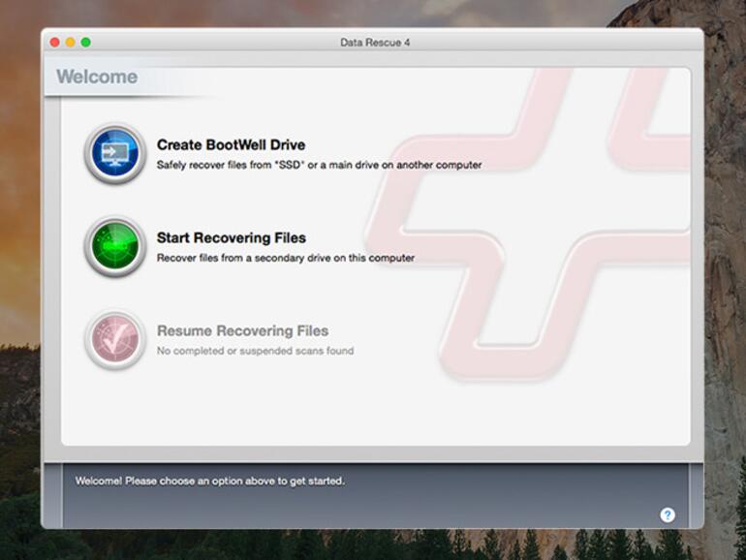This screenshot has height=560, width=746.
Task: Zoom the window with the green button
Action: click(85, 43)
